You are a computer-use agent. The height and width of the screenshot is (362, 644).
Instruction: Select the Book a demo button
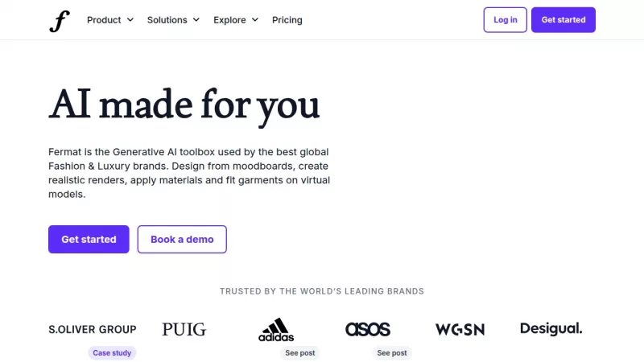[x=182, y=239]
